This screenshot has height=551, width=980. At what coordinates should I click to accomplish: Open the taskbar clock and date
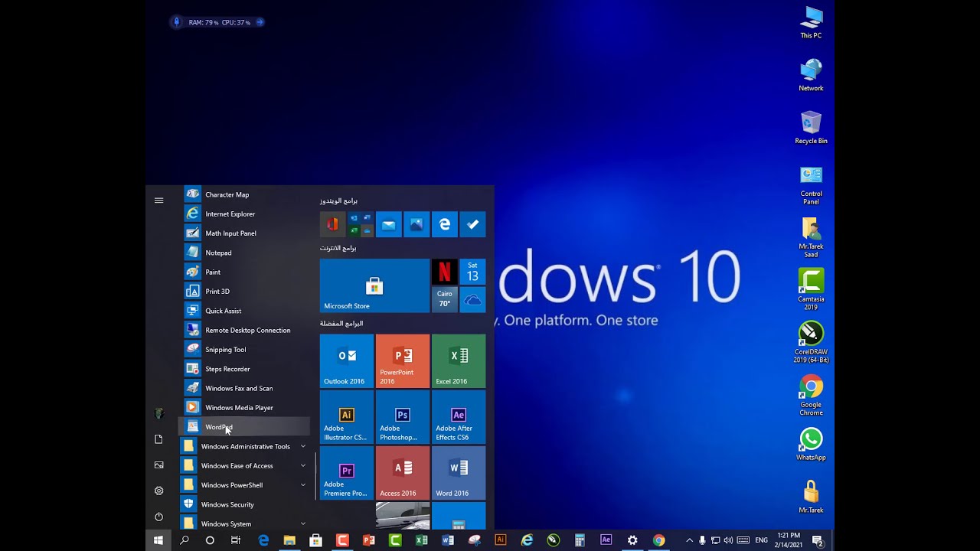pyautogui.click(x=788, y=540)
